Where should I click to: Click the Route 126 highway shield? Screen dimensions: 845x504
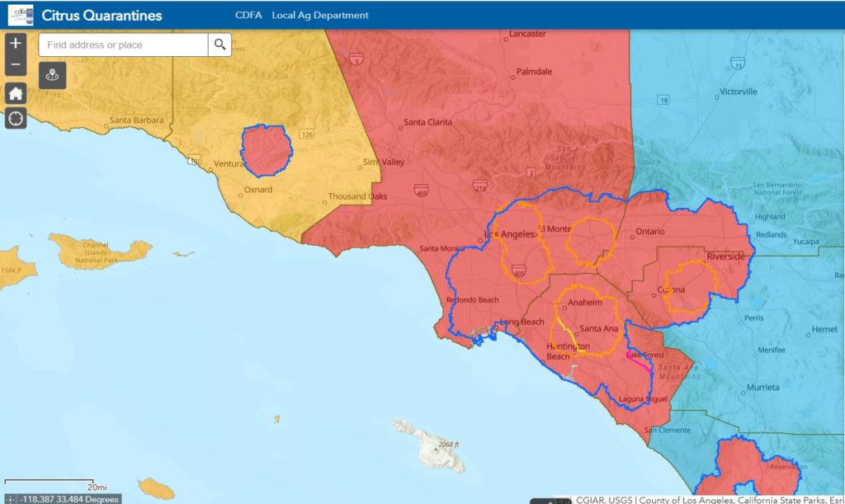(307, 134)
